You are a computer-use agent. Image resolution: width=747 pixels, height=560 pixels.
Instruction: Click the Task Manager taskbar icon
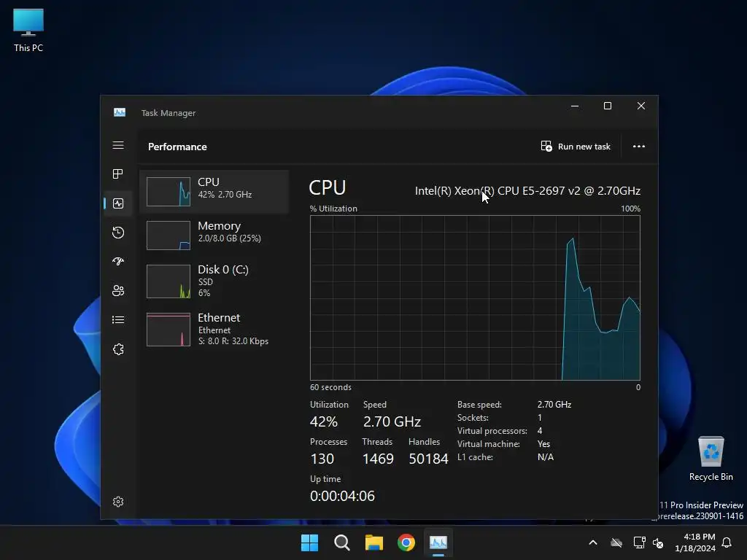[x=438, y=542]
